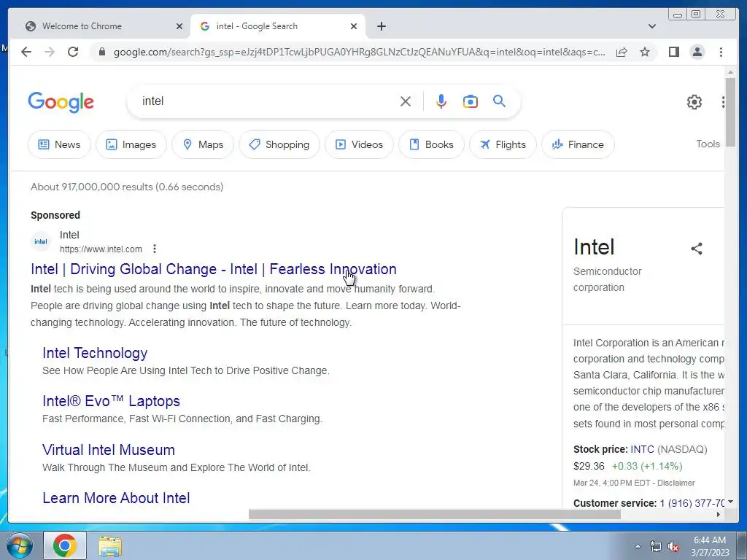The height and width of the screenshot is (560, 747).
Task: Clear the search box text
Action: (406, 101)
